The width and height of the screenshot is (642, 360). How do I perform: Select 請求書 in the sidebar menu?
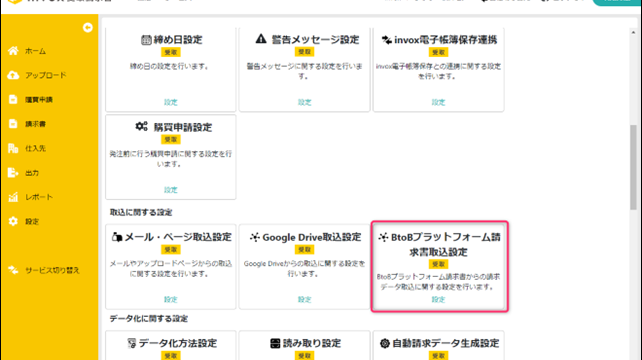tap(35, 124)
